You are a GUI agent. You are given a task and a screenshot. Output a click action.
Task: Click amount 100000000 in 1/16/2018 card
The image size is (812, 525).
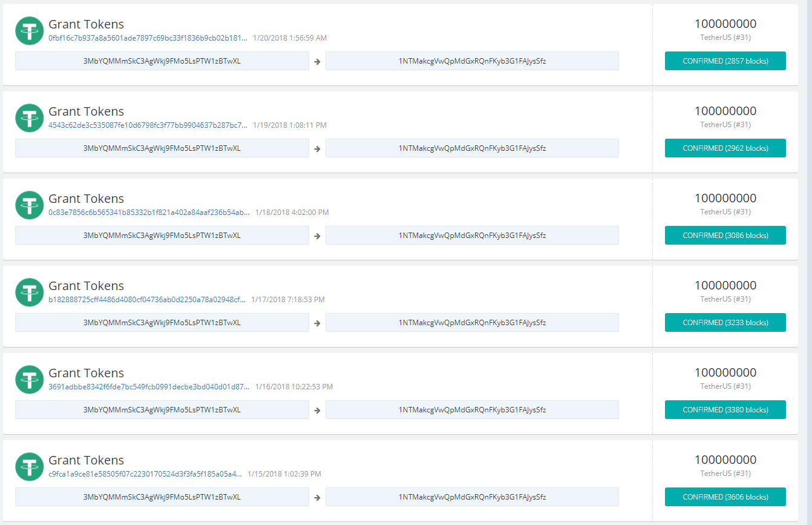click(725, 373)
